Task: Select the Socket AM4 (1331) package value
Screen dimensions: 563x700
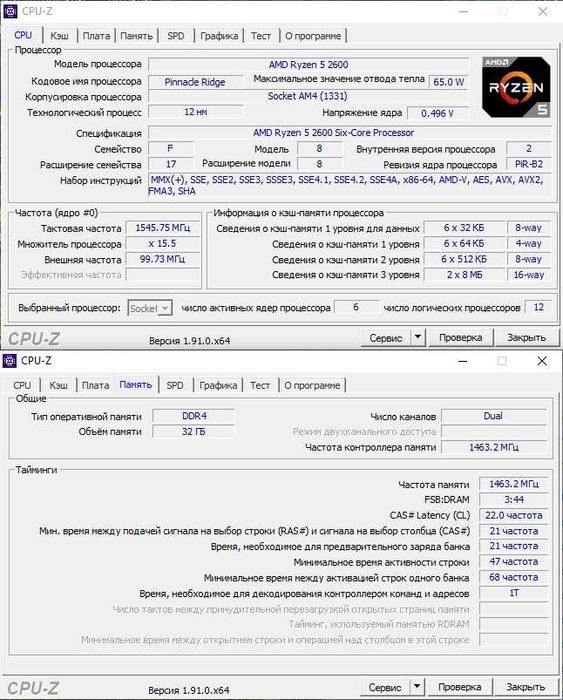Action: click(308, 96)
